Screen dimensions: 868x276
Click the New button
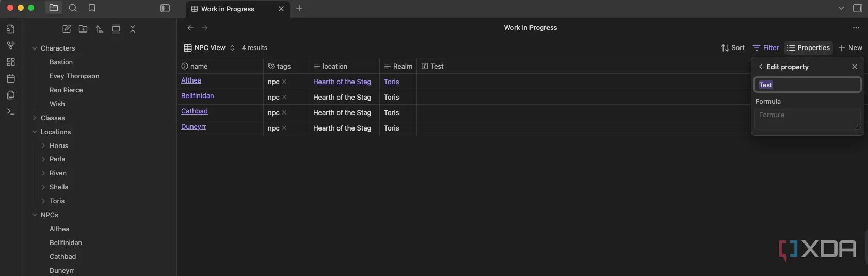[850, 48]
